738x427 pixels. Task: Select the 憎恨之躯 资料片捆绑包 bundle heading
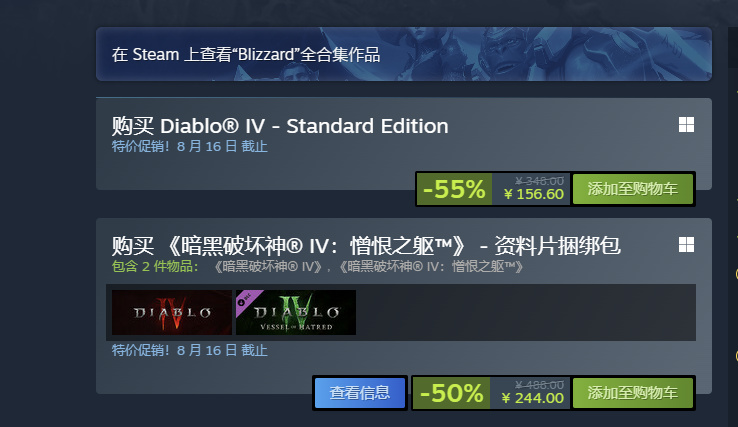[x=366, y=246]
